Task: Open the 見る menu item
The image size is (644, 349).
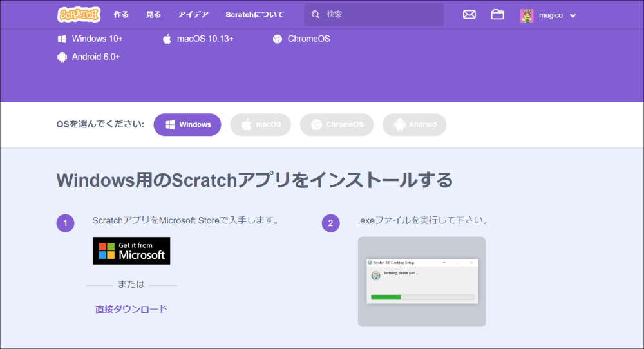Action: click(153, 15)
